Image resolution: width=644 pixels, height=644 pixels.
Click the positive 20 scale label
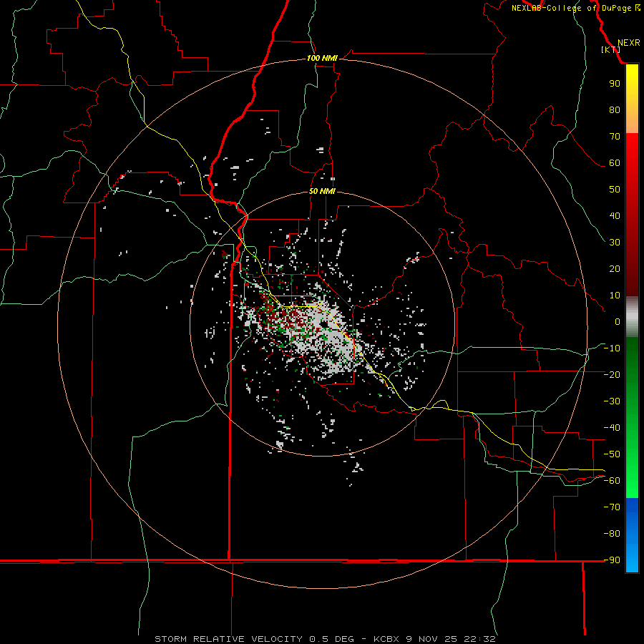pos(615,268)
